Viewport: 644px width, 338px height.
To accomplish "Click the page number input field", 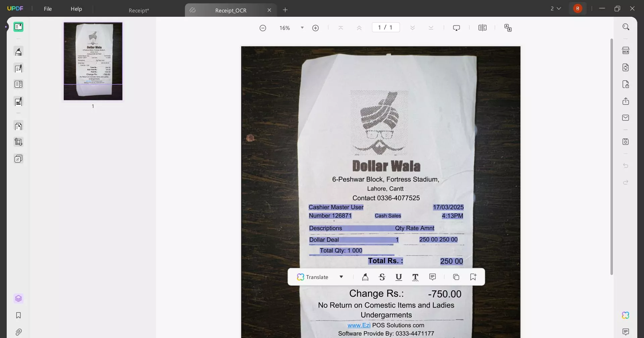I will (386, 27).
